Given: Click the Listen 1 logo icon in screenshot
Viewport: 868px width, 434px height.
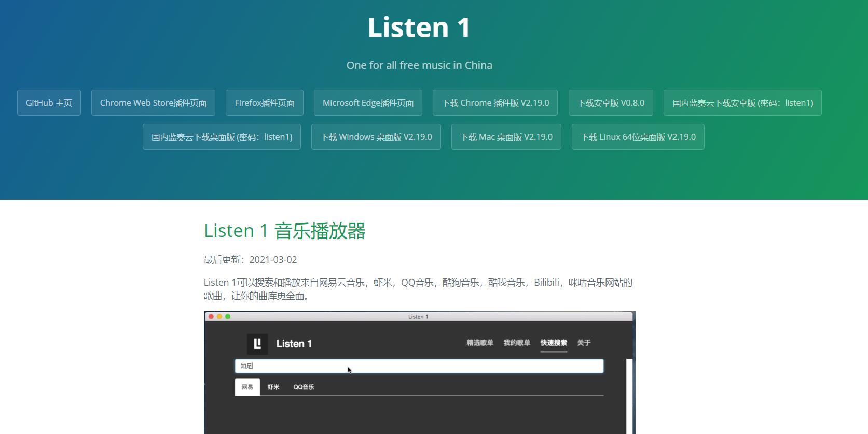Looking at the screenshot, I should 257,344.
